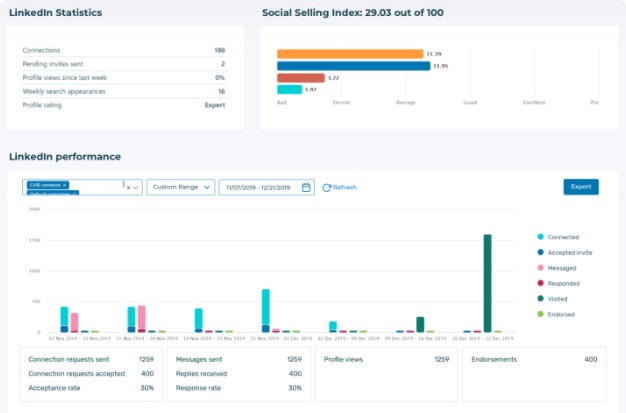The image size is (626, 413).
Task: Click the circular Refresh arrow icon
Action: 327,187
